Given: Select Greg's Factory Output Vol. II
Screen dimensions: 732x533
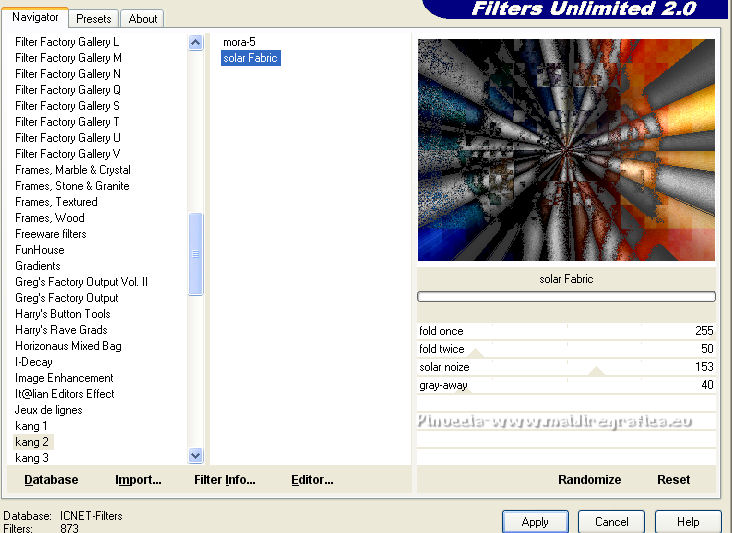Looking at the screenshot, I should (x=81, y=282).
